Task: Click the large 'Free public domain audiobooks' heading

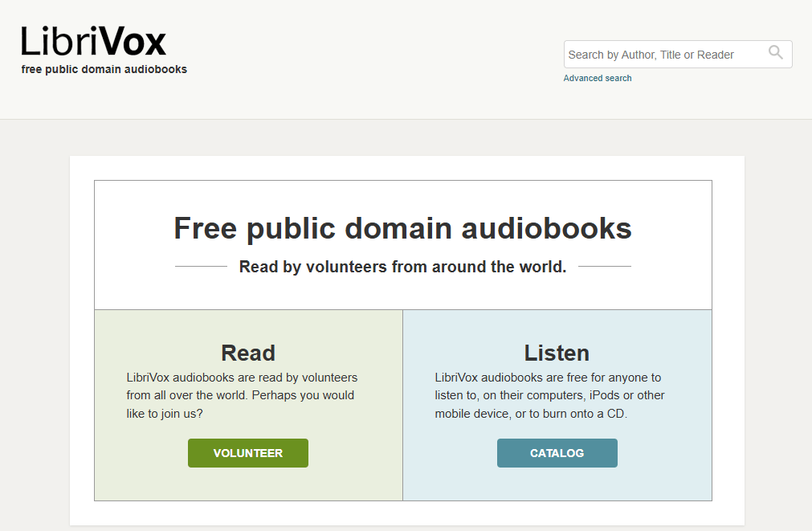Action: [402, 228]
